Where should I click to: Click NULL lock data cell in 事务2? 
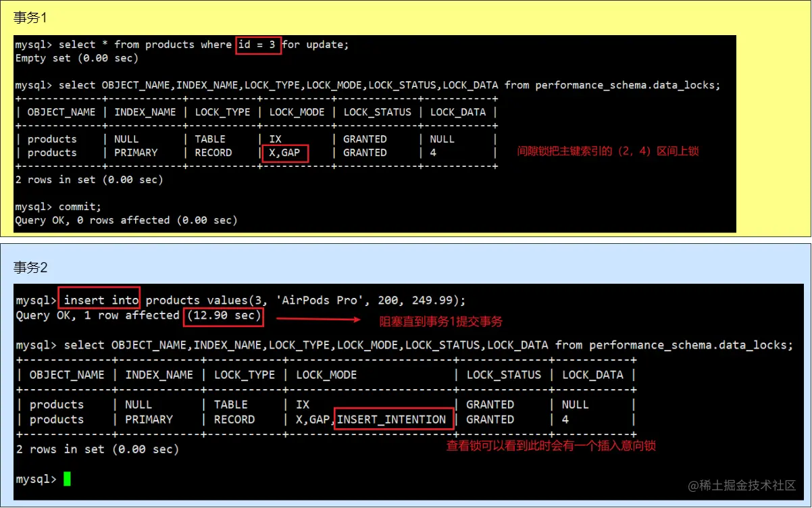pyautogui.click(x=576, y=405)
